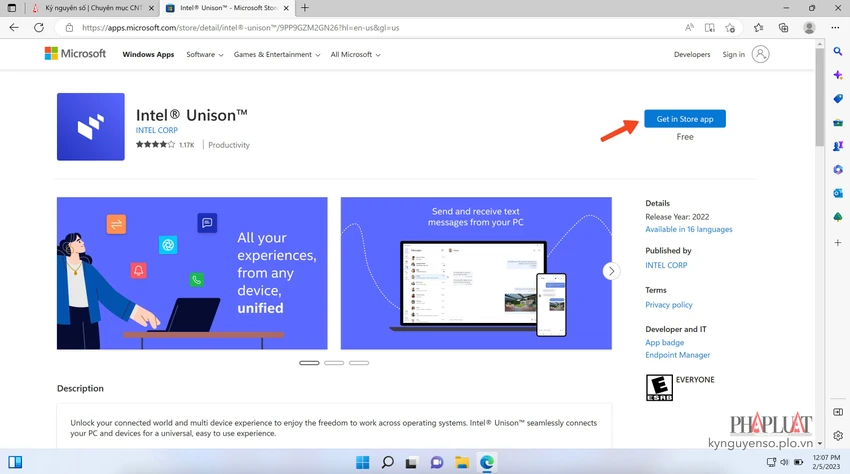850x474 pixels.
Task: Open the Available in 16 languages link
Action: pyautogui.click(x=688, y=229)
